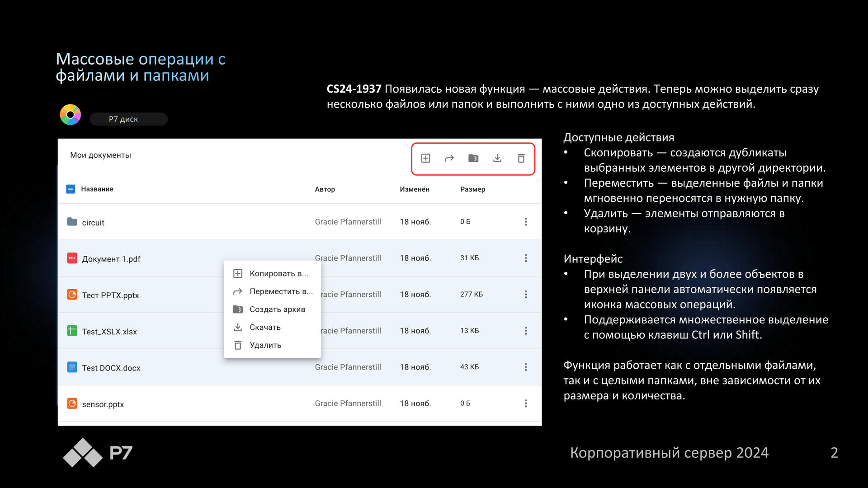Click the Test_XSLX.xlsx spreadsheet icon
Screen dimensions: 868x488
(x=72, y=331)
